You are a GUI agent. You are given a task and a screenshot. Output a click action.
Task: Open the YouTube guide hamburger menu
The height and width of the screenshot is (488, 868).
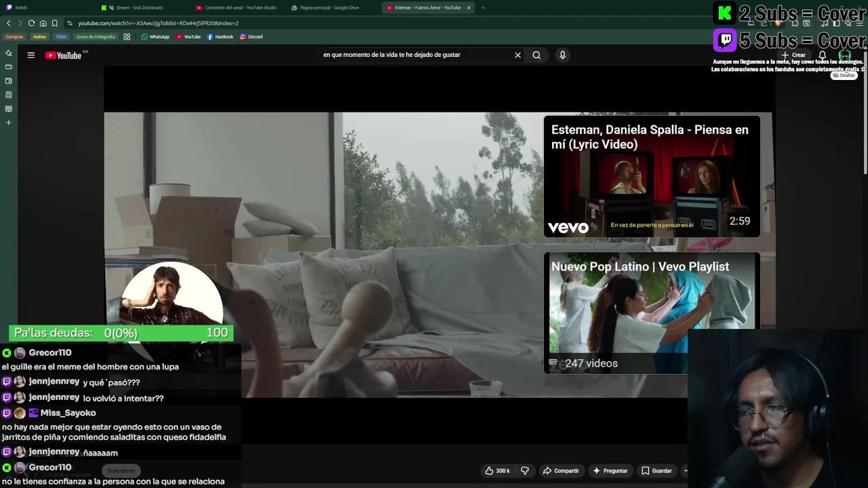click(31, 55)
